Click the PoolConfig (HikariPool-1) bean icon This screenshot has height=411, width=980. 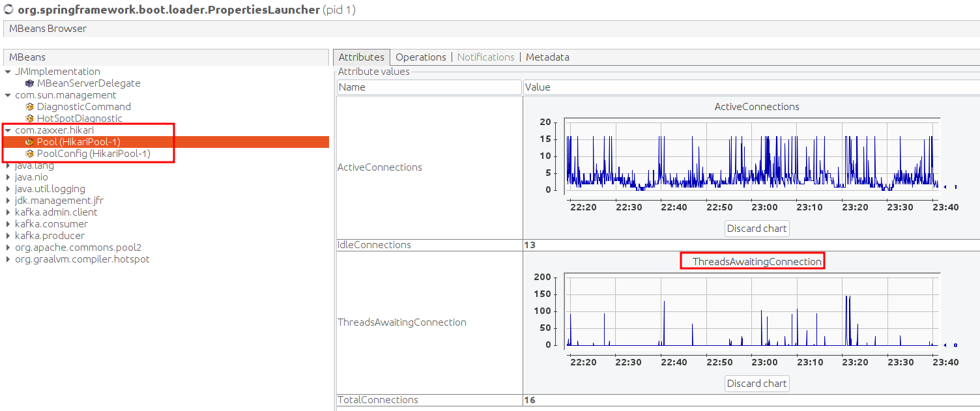(x=29, y=153)
